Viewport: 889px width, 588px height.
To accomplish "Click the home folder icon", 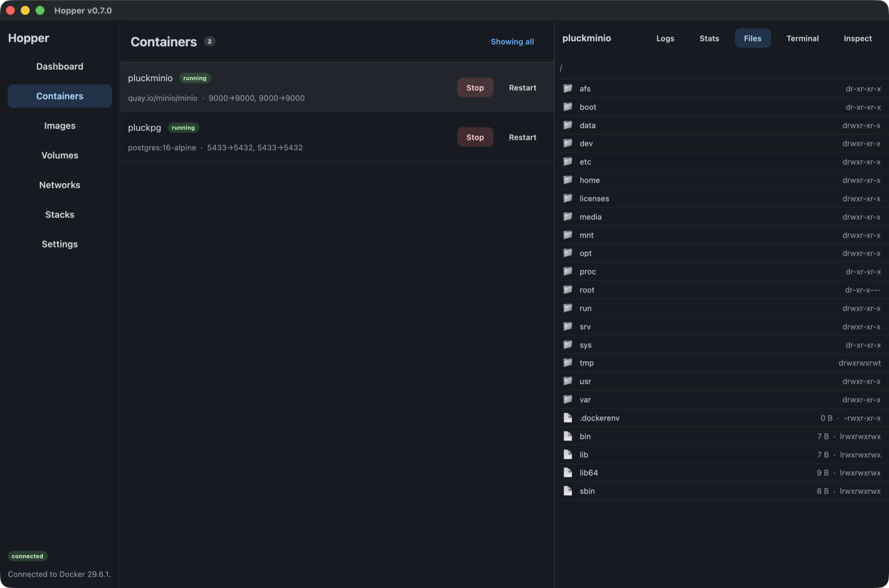I will click(x=568, y=180).
